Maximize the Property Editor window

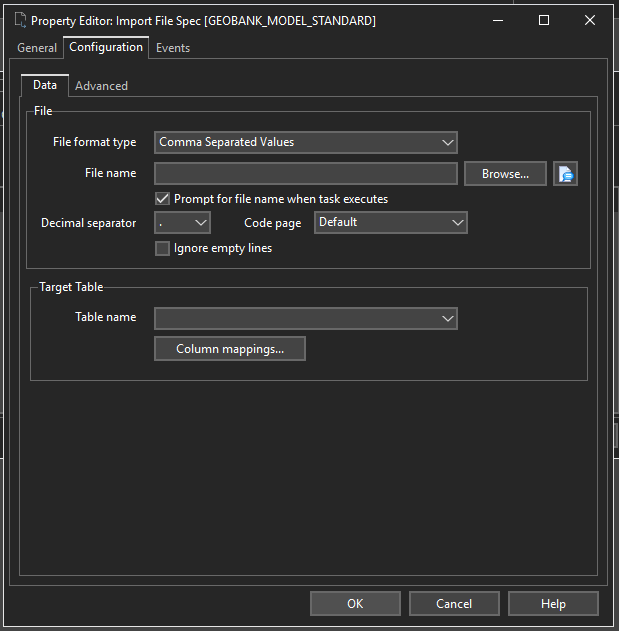point(543,20)
